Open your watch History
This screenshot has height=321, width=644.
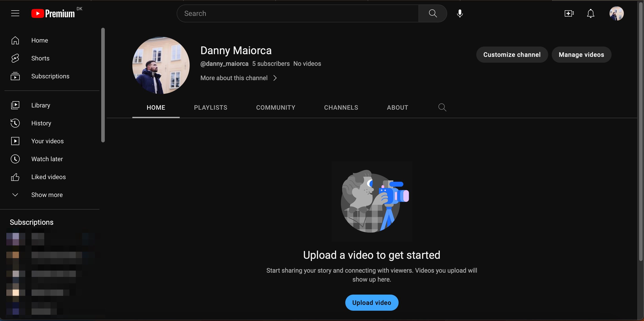click(41, 123)
